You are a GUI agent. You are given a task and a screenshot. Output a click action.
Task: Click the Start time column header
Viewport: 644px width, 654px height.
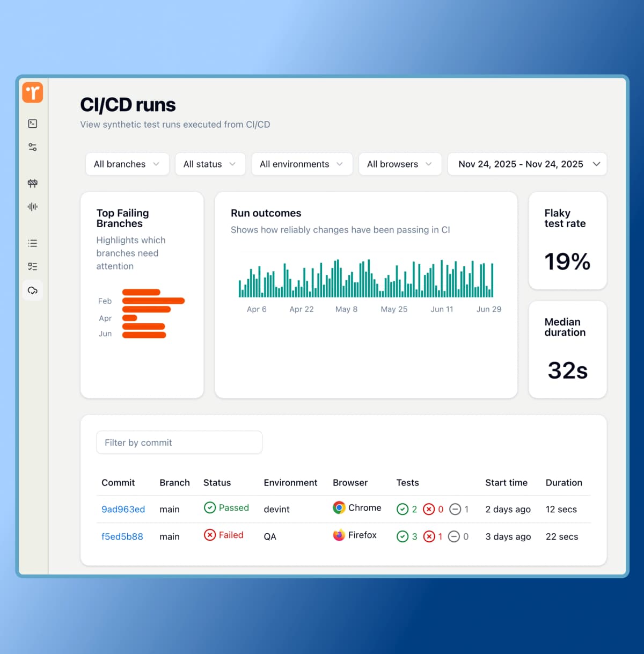[x=506, y=483]
